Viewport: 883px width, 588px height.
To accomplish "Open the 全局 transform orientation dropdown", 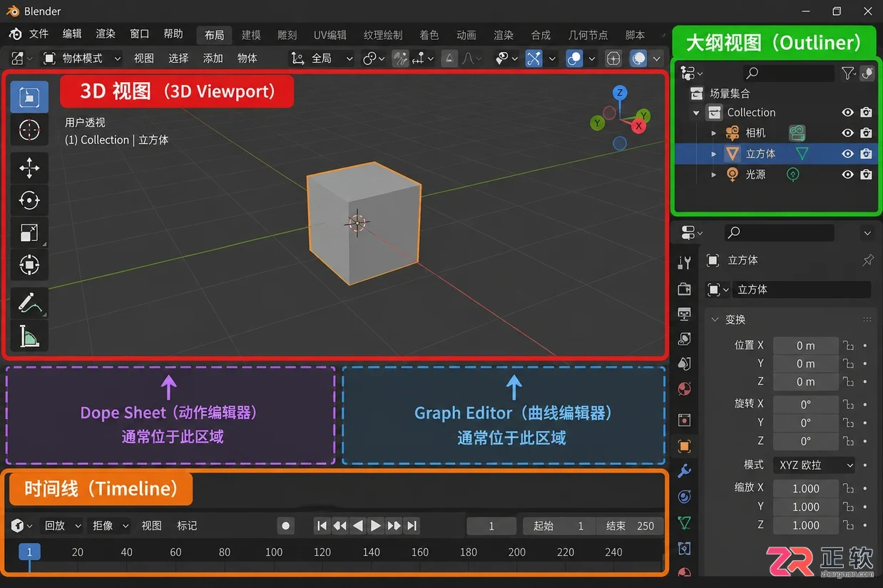I will tap(323, 58).
